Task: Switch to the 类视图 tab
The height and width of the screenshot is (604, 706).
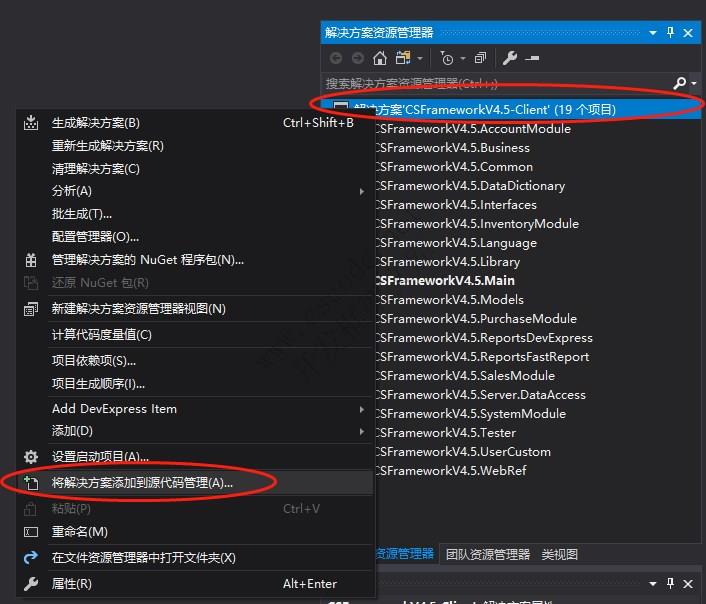Action: pos(560,554)
